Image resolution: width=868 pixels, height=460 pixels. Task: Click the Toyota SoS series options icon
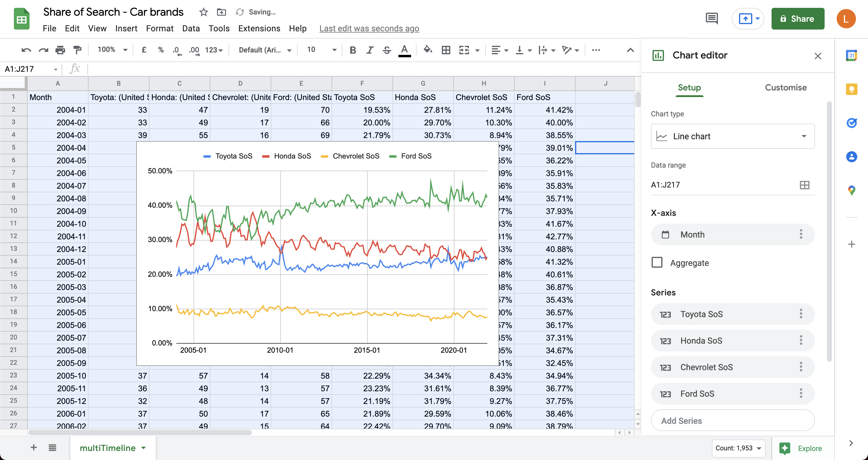click(x=802, y=314)
